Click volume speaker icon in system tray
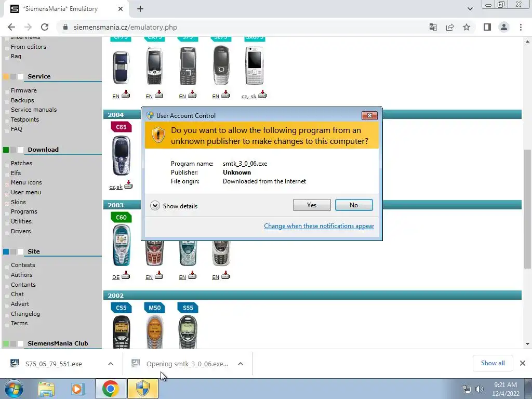The width and height of the screenshot is (532, 399). tap(479, 389)
